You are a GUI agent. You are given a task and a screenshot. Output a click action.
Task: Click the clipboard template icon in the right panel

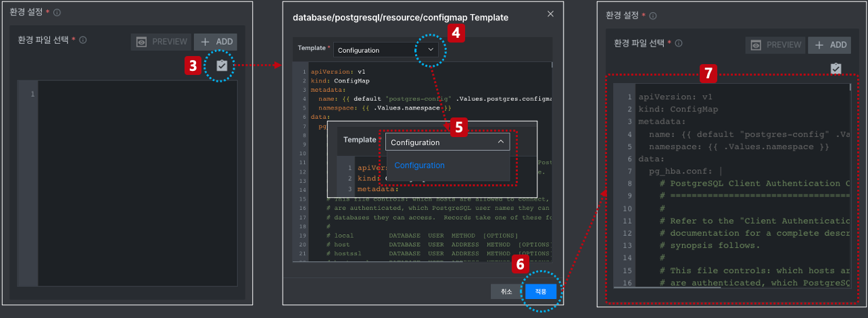click(x=836, y=69)
